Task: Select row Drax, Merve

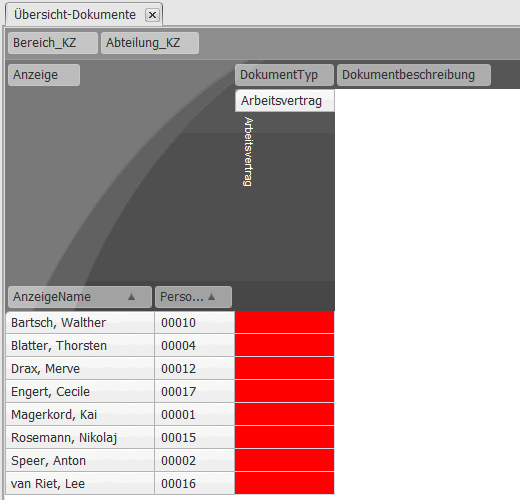Action: 80,369
